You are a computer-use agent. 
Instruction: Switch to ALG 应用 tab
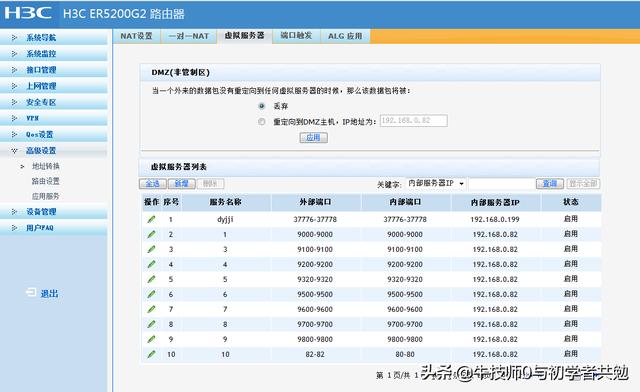click(x=345, y=36)
